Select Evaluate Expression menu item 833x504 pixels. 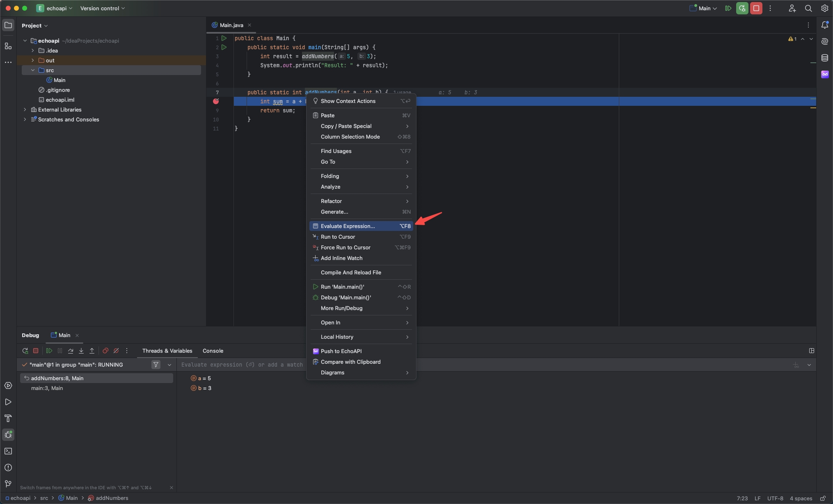(x=361, y=226)
